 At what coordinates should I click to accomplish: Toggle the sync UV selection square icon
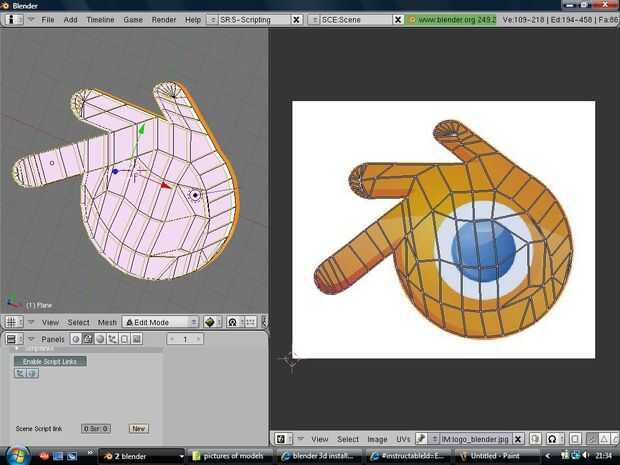(575, 439)
